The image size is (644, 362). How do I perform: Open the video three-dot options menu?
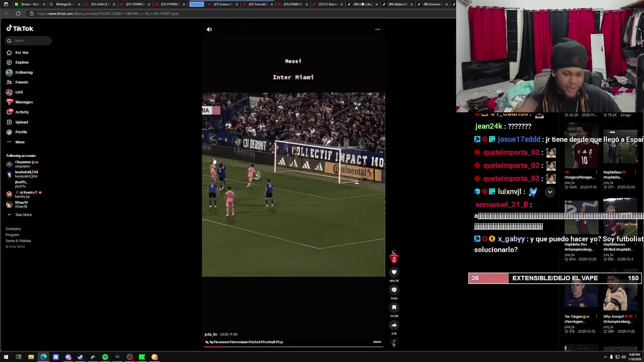[x=378, y=29]
